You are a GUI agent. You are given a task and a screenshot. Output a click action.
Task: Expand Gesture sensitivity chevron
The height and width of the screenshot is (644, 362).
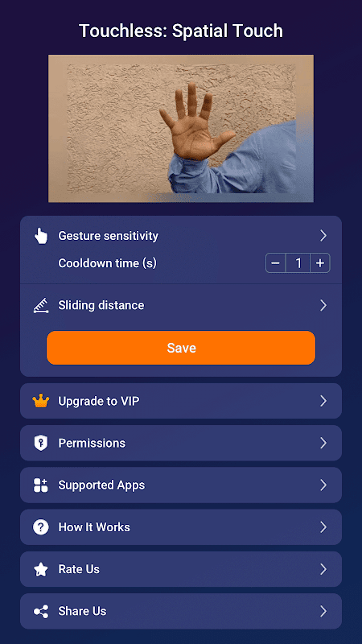click(323, 236)
